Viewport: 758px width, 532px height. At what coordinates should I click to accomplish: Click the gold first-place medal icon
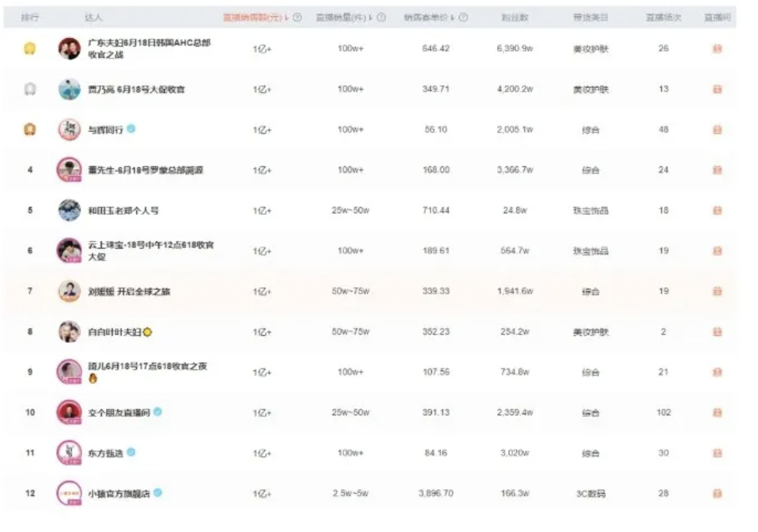(x=30, y=49)
